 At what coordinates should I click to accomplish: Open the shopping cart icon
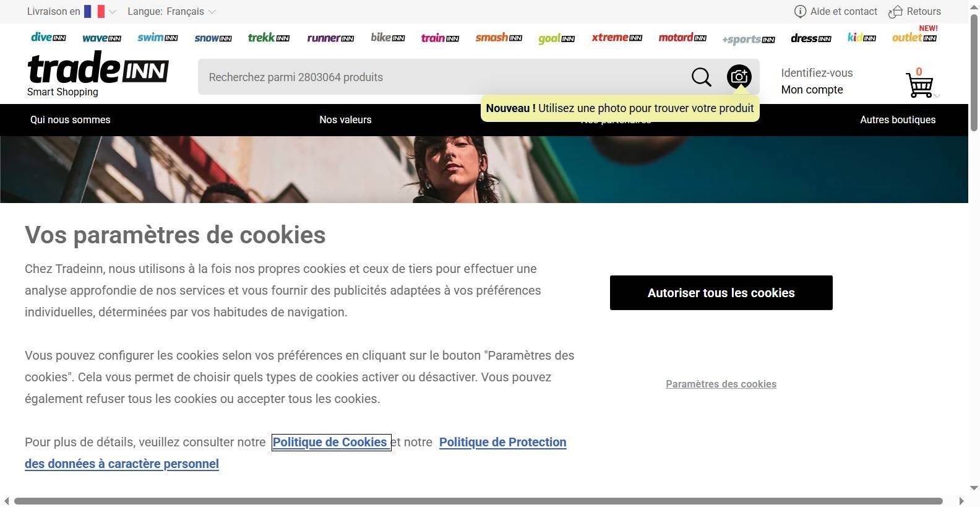coord(919,85)
